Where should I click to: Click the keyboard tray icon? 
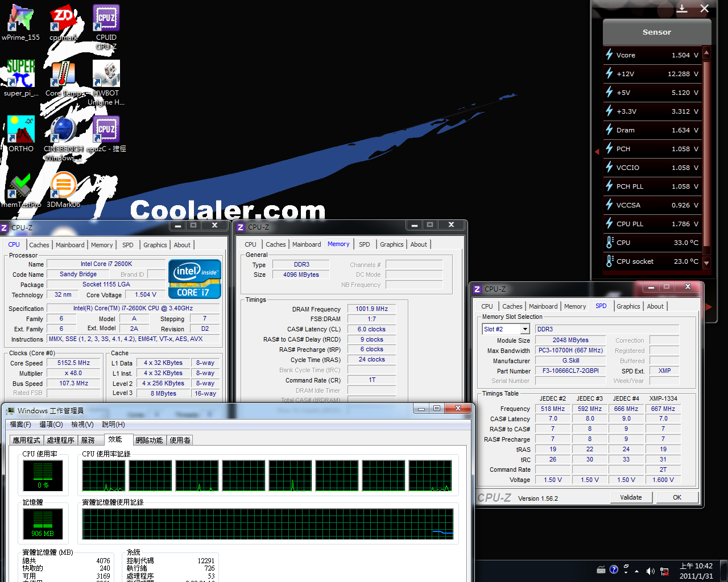click(x=601, y=569)
